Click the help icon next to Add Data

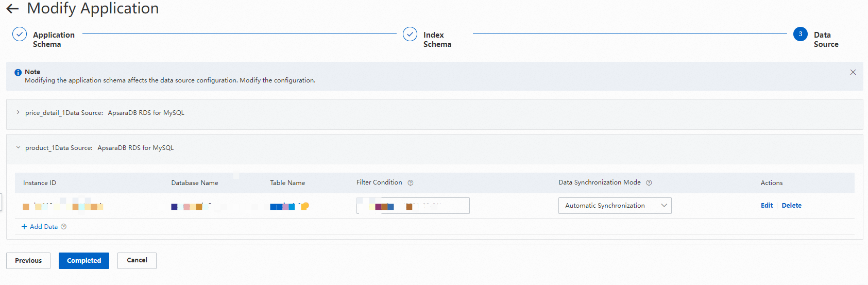pos(63,226)
